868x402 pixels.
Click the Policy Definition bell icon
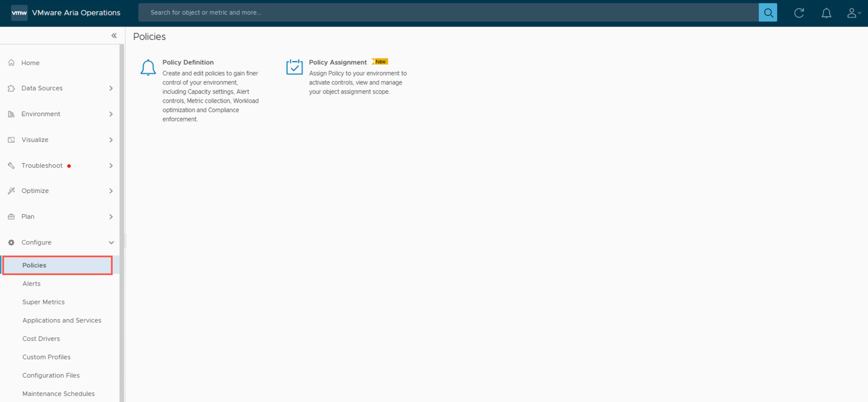(x=148, y=67)
